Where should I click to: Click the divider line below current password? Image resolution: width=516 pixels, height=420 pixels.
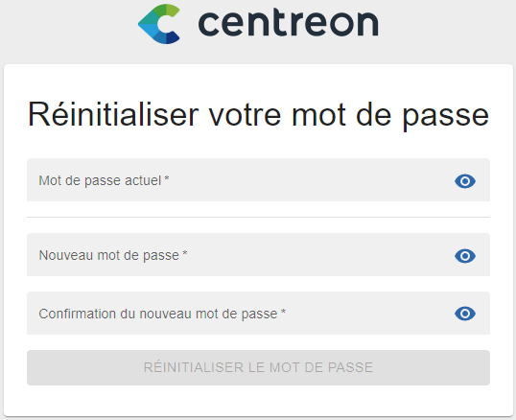click(x=258, y=217)
